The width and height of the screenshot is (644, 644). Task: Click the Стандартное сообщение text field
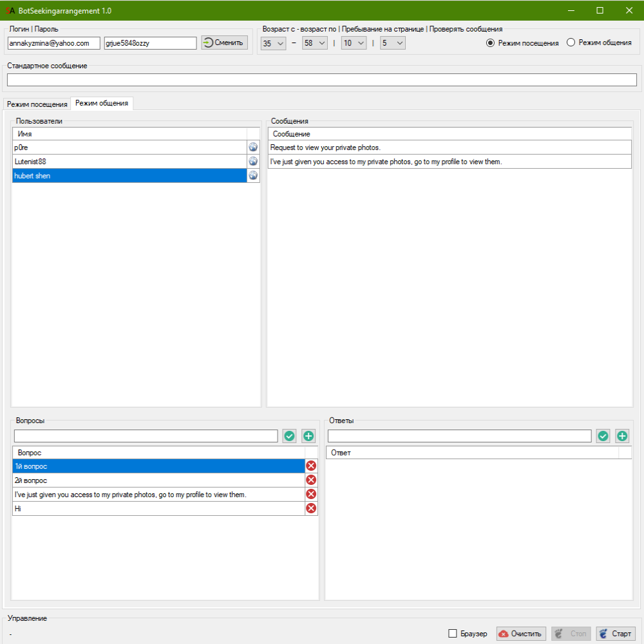click(322, 80)
